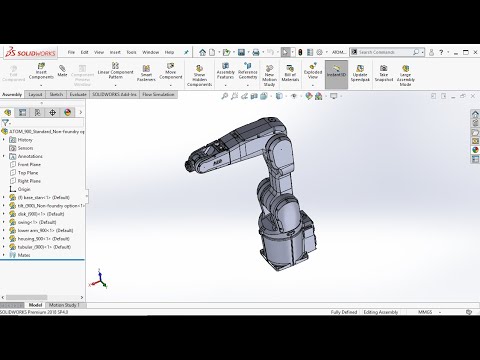480x360 pixels.
Task: Click Rebuild traffic light icon
Action: coord(300,52)
